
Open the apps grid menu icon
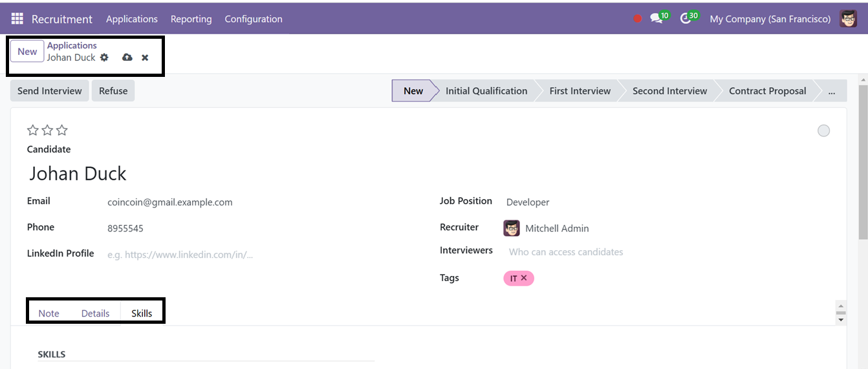click(17, 19)
